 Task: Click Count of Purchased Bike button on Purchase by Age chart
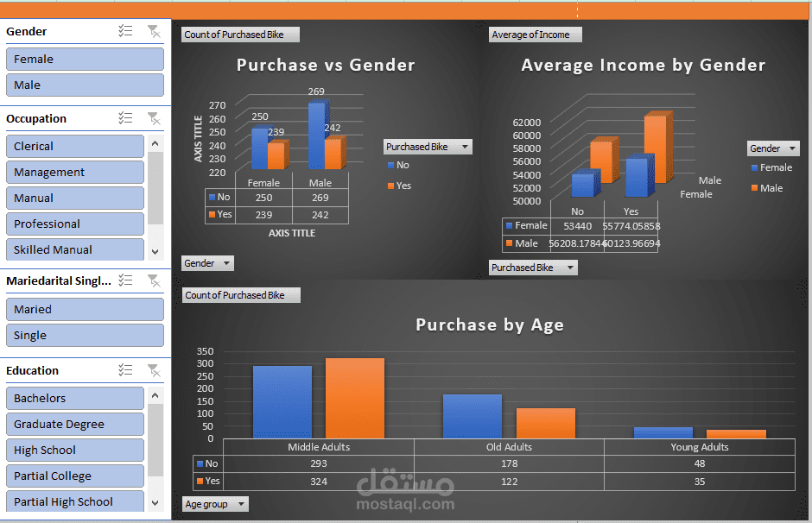coord(241,295)
